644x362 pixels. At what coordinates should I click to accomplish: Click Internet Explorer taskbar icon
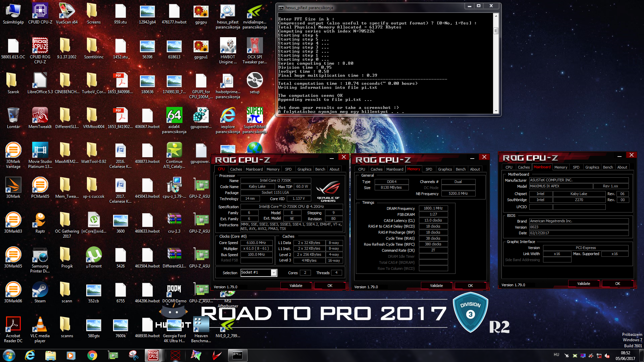point(30,355)
